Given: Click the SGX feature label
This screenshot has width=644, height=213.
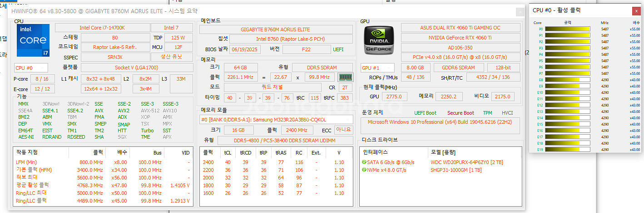Looking at the screenshot, I should (x=122, y=137).
